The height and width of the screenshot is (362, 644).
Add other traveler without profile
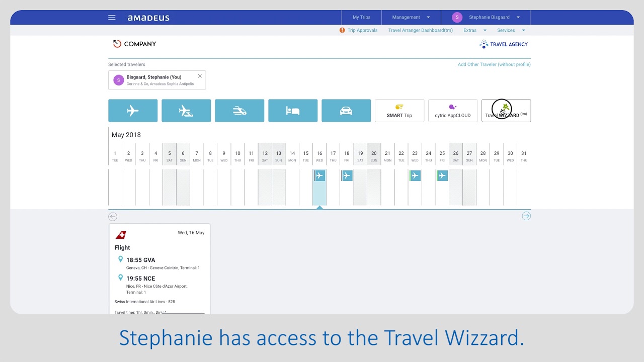(494, 64)
